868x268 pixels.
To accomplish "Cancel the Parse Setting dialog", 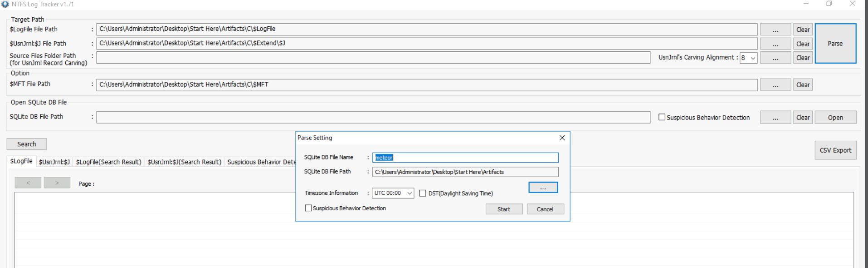I will tap(545, 209).
